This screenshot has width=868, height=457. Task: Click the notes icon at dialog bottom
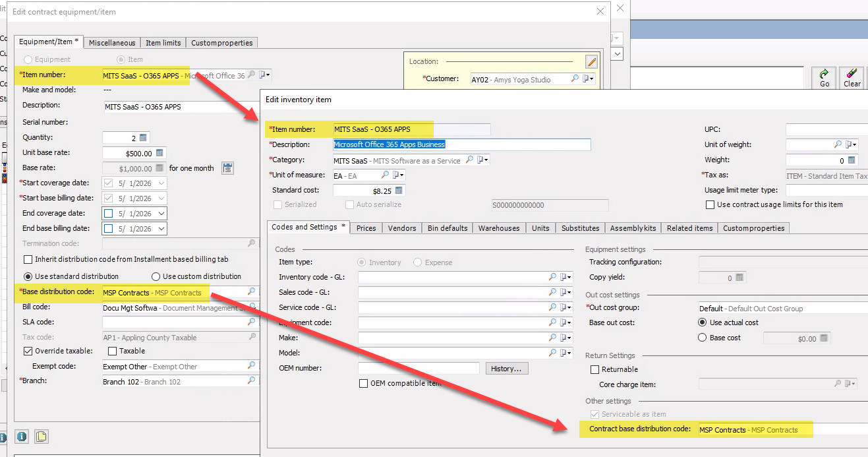tap(41, 437)
